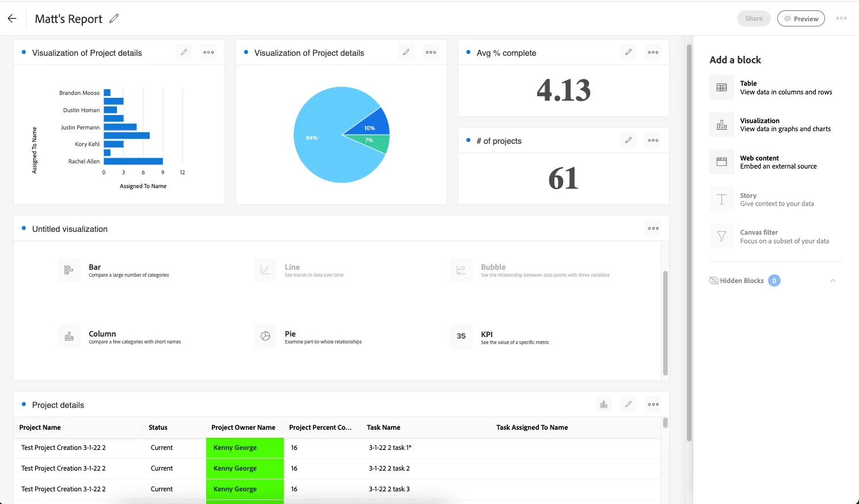Click the Hidden Blocks eye label
This screenshot has height=504, width=859.
pyautogui.click(x=736, y=281)
